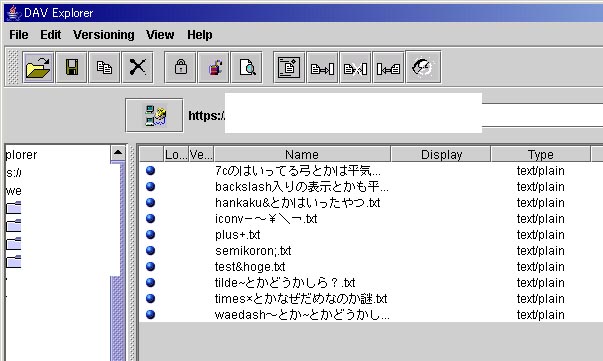
Task: Click blue ball icon beside the times× file
Action: [x=150, y=298]
